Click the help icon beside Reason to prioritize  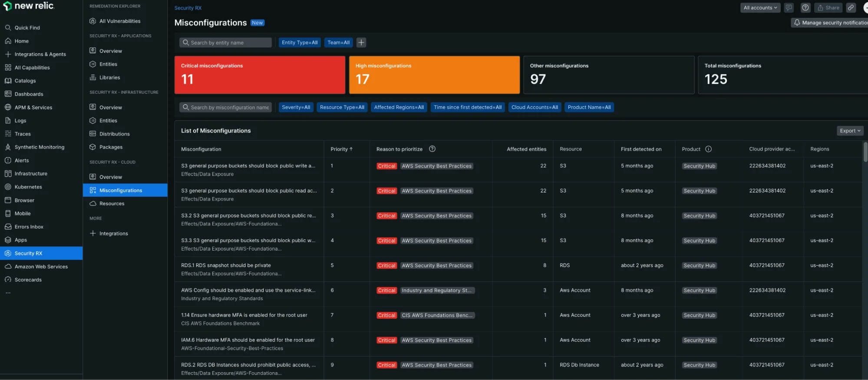(x=432, y=149)
